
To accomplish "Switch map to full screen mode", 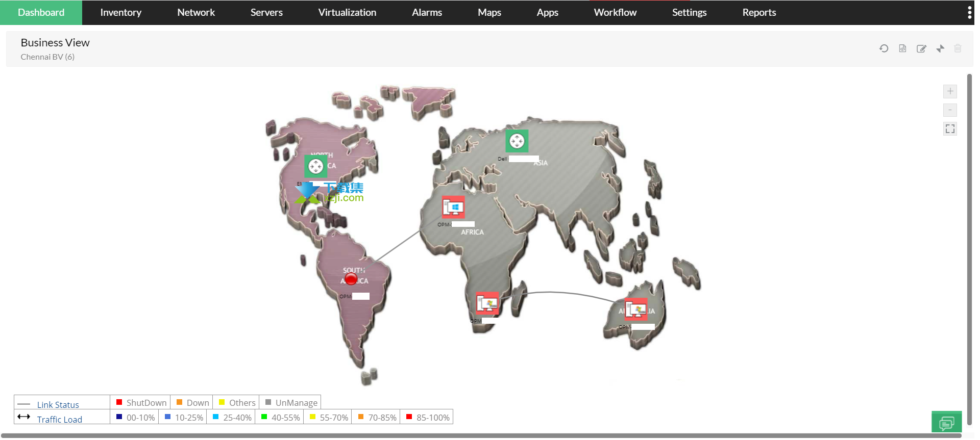I will point(950,129).
